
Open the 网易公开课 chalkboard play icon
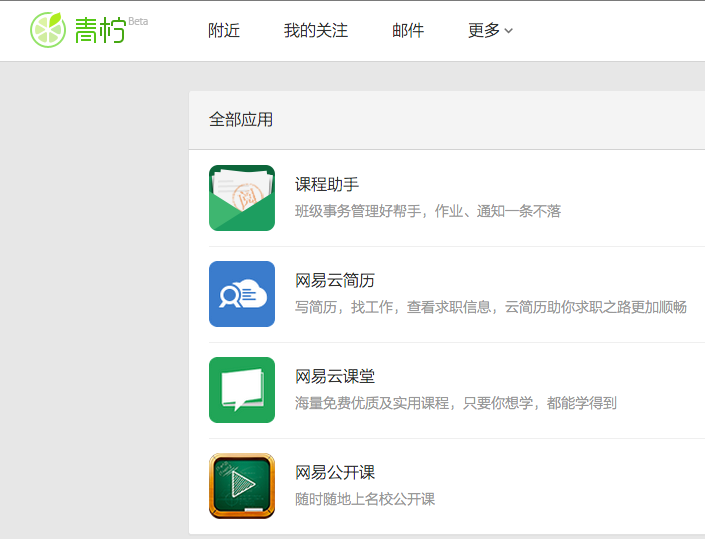tap(242, 486)
